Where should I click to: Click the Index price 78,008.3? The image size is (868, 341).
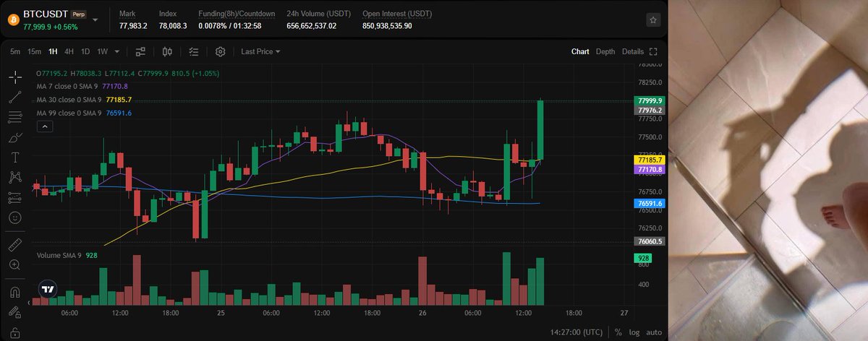tap(173, 26)
